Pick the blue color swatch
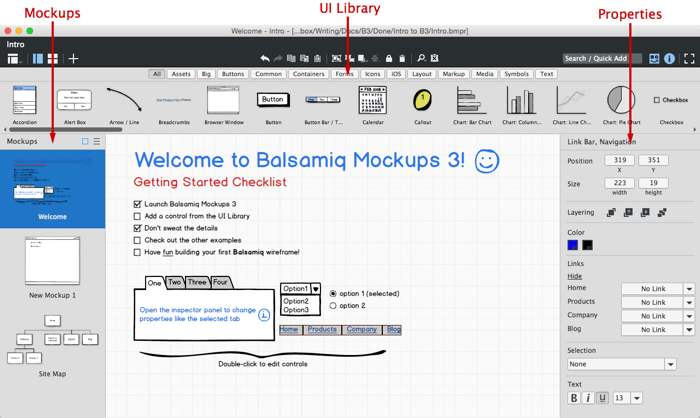700x418 pixels. [573, 245]
